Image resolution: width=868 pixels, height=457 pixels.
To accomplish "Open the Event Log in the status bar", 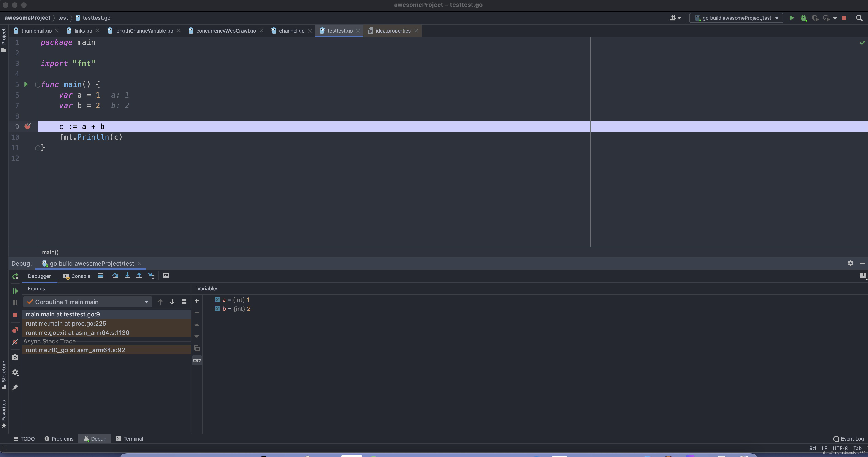I will pyautogui.click(x=849, y=439).
